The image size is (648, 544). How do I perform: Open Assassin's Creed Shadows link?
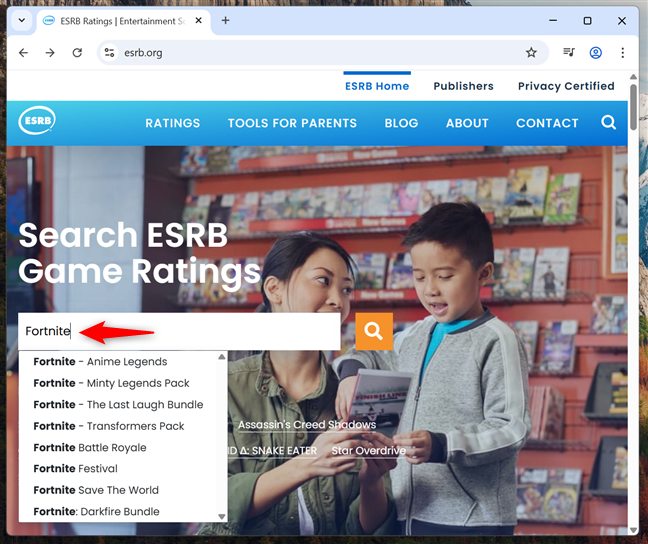[307, 425]
